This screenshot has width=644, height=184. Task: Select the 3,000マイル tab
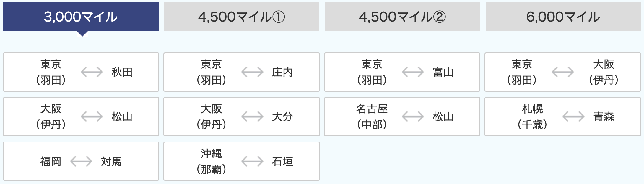point(81,17)
